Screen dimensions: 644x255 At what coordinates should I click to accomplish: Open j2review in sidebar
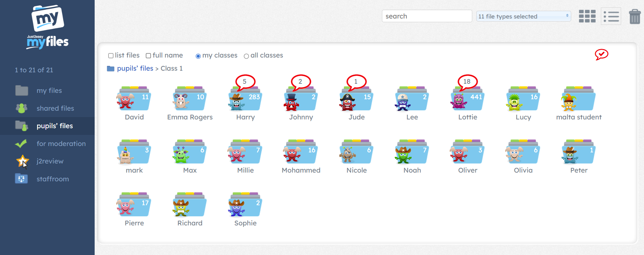[x=47, y=161]
